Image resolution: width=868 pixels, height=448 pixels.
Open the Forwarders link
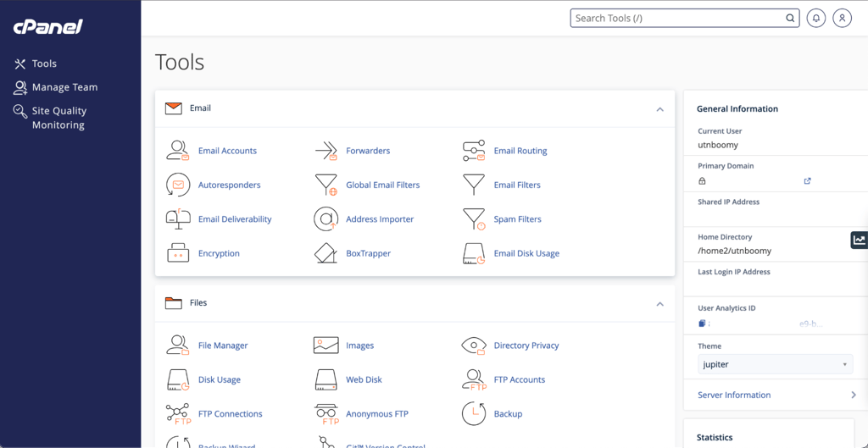pos(368,151)
